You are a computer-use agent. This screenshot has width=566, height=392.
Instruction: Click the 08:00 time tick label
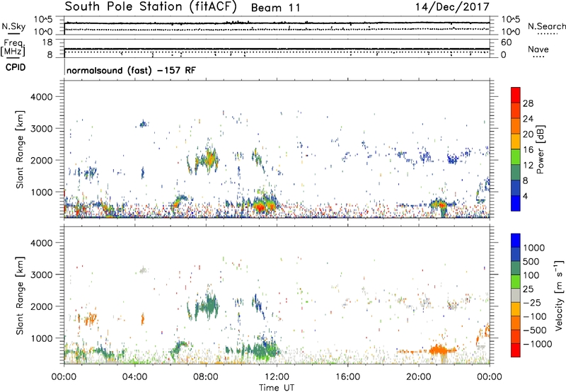(x=206, y=377)
